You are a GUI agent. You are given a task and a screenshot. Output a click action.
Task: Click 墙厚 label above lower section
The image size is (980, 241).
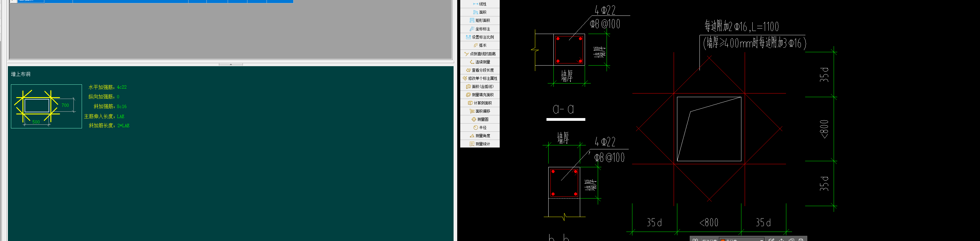pyautogui.click(x=563, y=137)
